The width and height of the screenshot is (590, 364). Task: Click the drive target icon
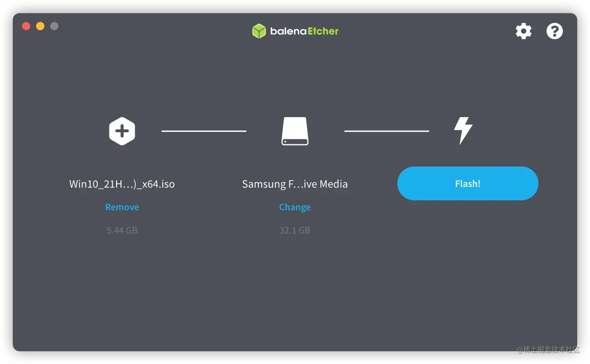coord(295,131)
